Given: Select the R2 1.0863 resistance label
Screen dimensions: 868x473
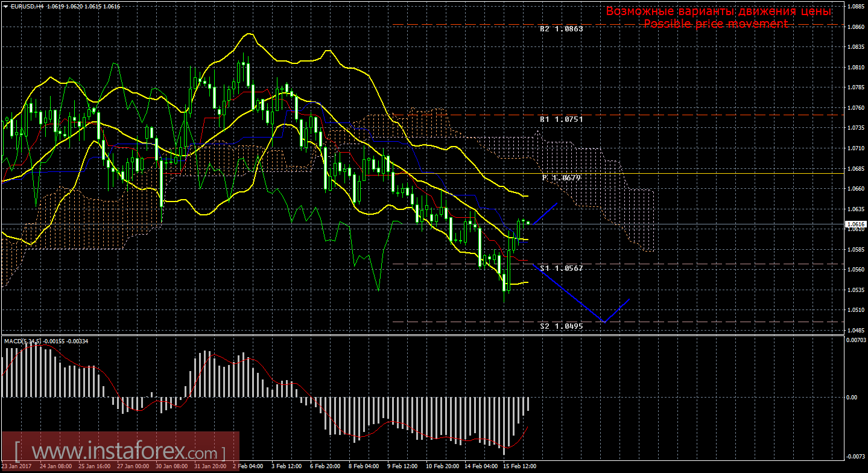Looking at the screenshot, I should [561, 28].
